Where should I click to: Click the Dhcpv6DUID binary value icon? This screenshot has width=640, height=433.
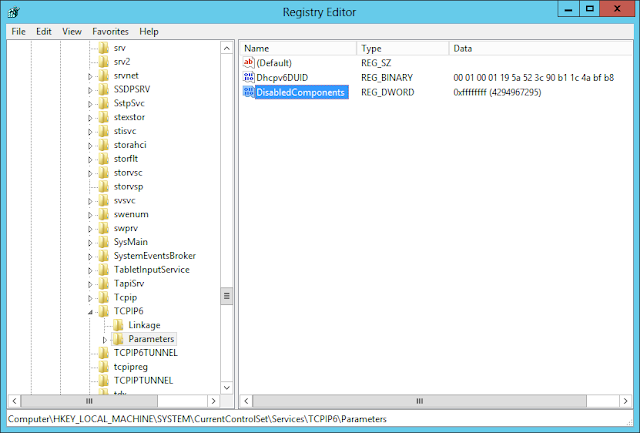249,77
